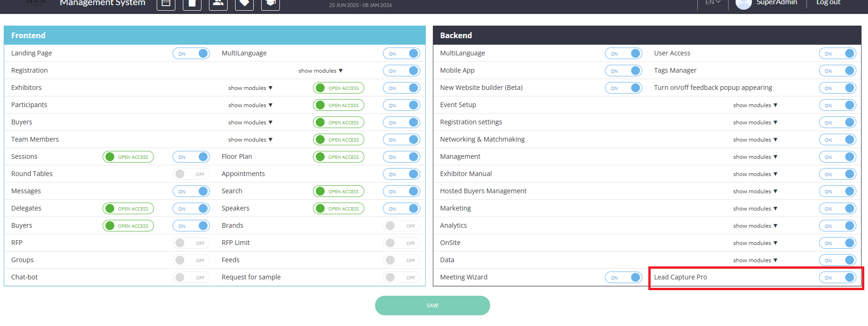868x326 pixels.
Task: Expand show modules for Registration
Action: [321, 71]
